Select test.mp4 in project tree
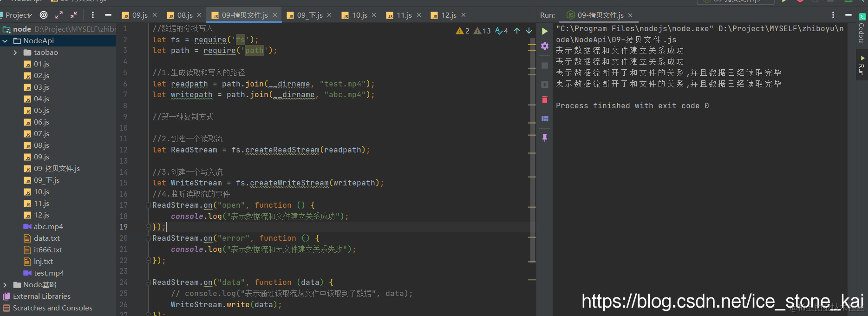The height and width of the screenshot is (316, 868). pyautogui.click(x=49, y=273)
